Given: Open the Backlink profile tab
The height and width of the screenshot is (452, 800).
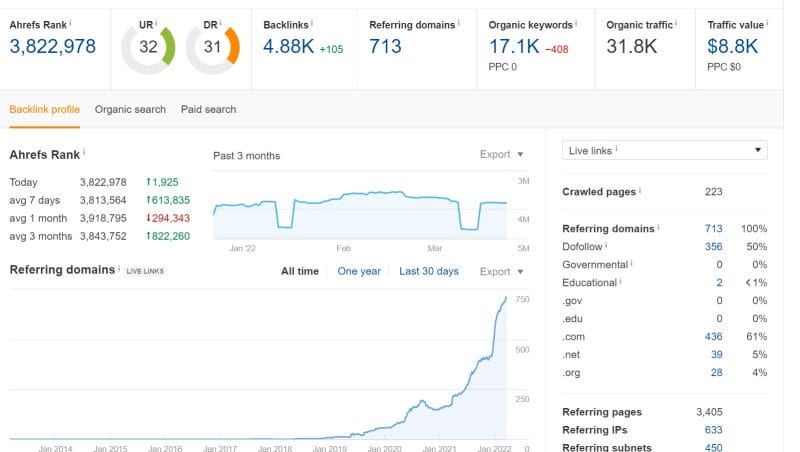Looking at the screenshot, I should pyautogui.click(x=44, y=109).
